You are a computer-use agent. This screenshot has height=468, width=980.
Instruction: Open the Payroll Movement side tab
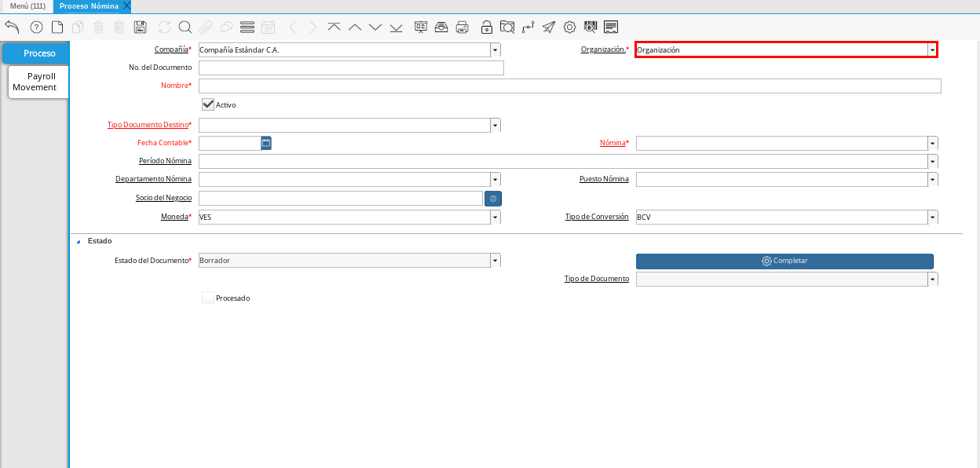(38, 82)
